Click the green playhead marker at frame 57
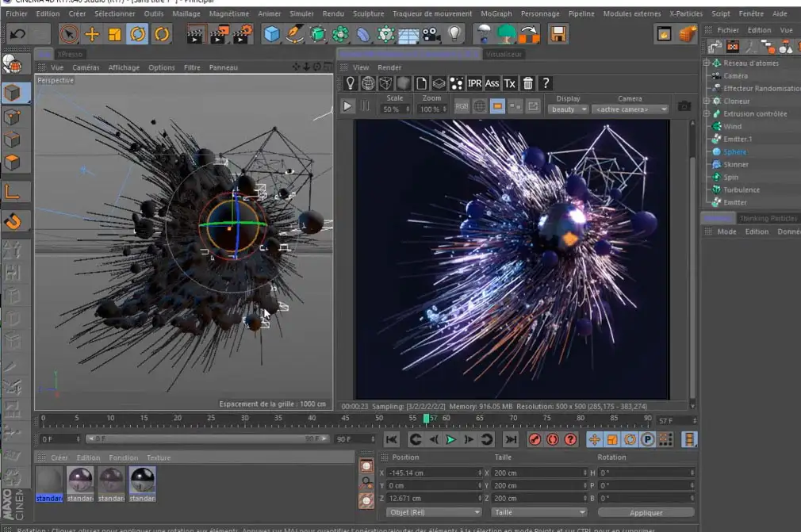Screen dimensions: 801x532 click(x=426, y=419)
